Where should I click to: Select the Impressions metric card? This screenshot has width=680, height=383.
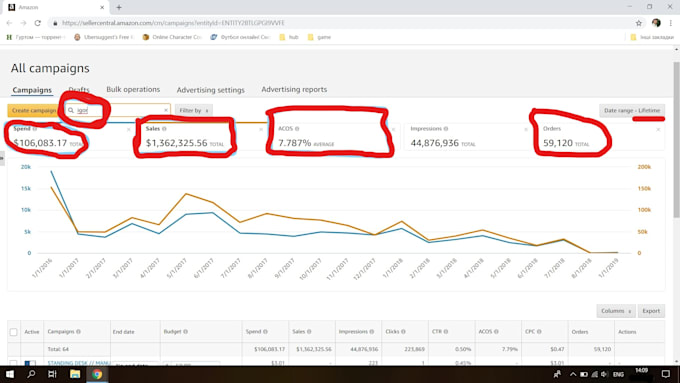[466, 137]
